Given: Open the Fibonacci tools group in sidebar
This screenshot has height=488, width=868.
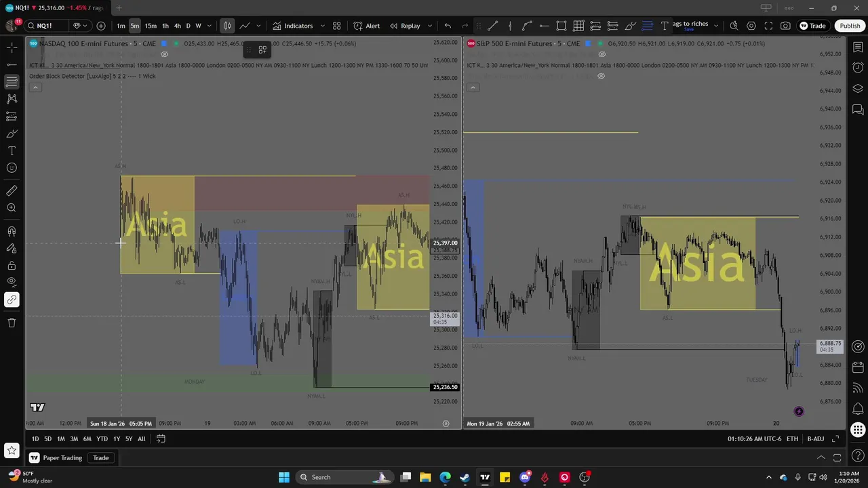Looking at the screenshot, I should click(12, 81).
